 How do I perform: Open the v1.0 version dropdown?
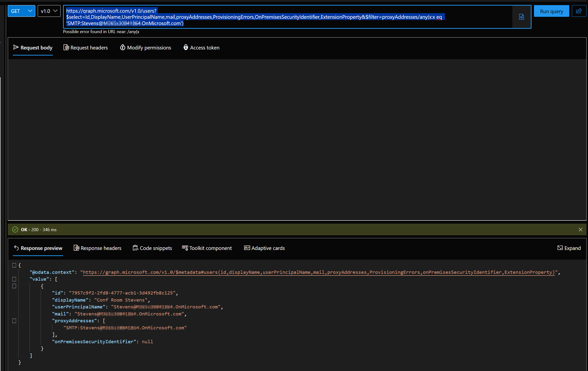point(49,11)
